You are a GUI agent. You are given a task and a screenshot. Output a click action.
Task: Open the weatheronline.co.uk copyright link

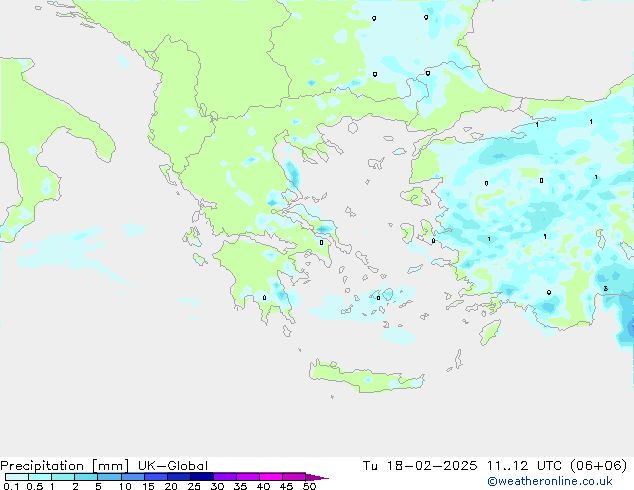click(x=550, y=481)
